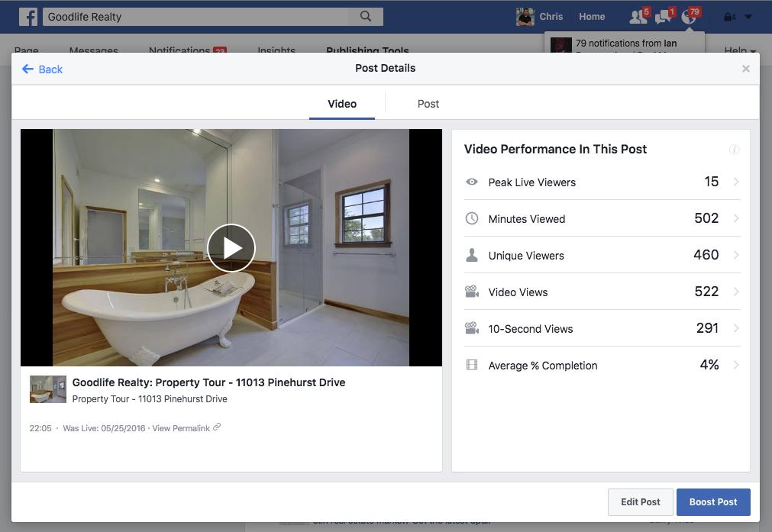Viewport: 772px width, 532px height.
Task: Switch to the Post tab
Action: [428, 104]
